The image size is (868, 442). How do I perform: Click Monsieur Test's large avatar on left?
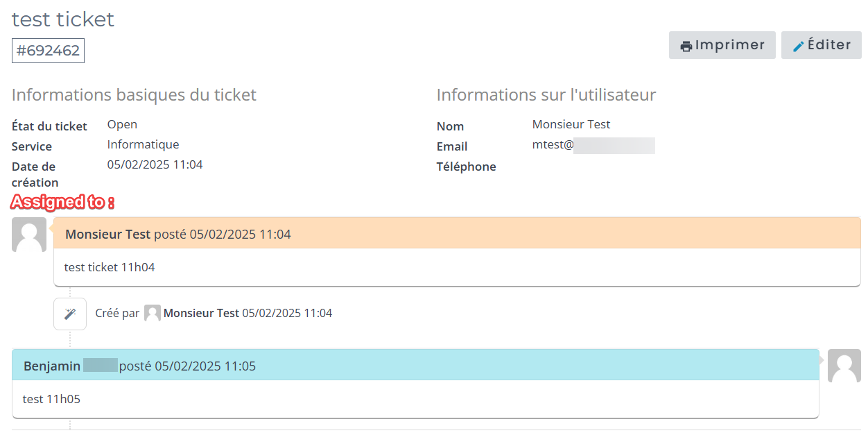pyautogui.click(x=29, y=235)
